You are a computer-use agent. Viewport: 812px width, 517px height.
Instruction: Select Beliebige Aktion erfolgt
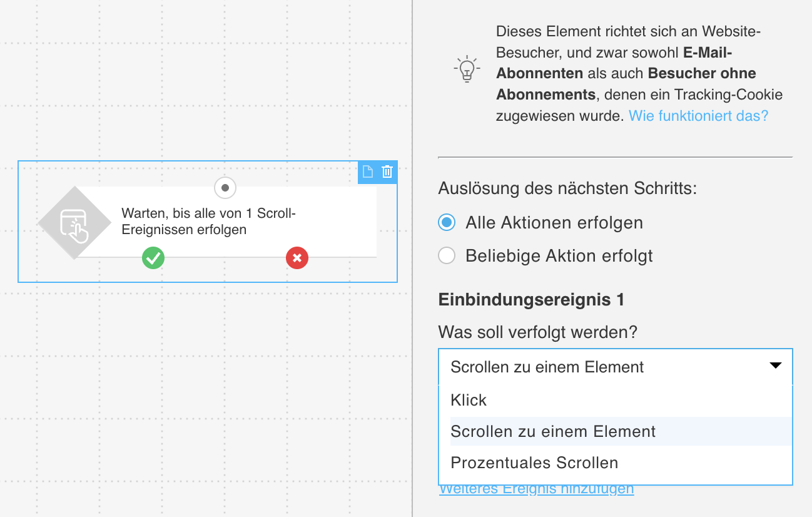(x=447, y=255)
